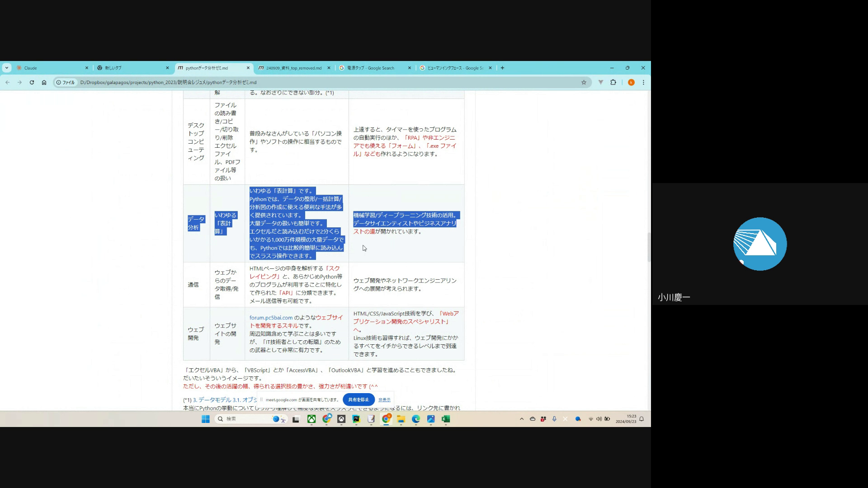The image size is (868, 488).
Task: Click the browser home icon
Action: (x=44, y=82)
